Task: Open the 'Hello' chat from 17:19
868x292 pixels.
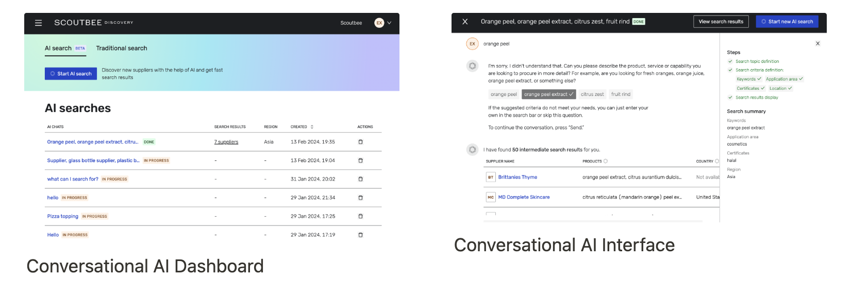Action: coord(53,235)
